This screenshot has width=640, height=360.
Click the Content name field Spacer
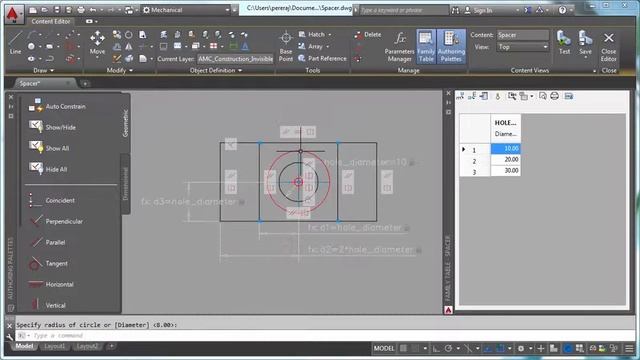tap(522, 35)
